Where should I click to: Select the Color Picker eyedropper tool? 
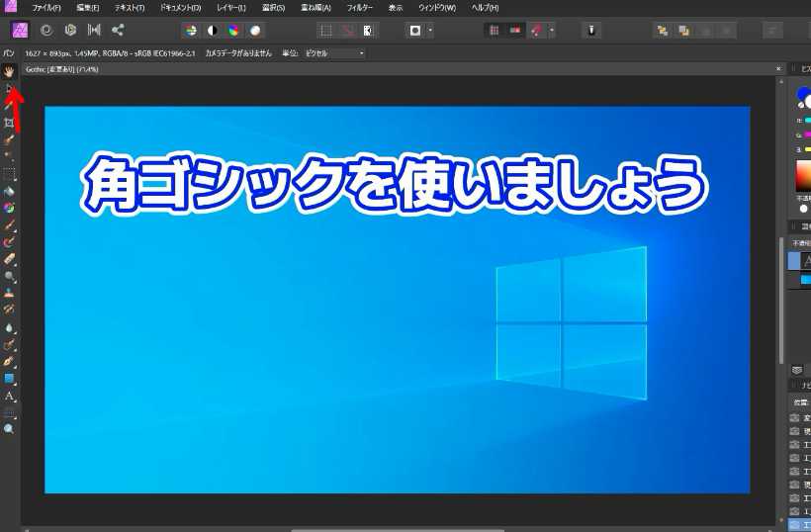pyautogui.click(x=9, y=106)
